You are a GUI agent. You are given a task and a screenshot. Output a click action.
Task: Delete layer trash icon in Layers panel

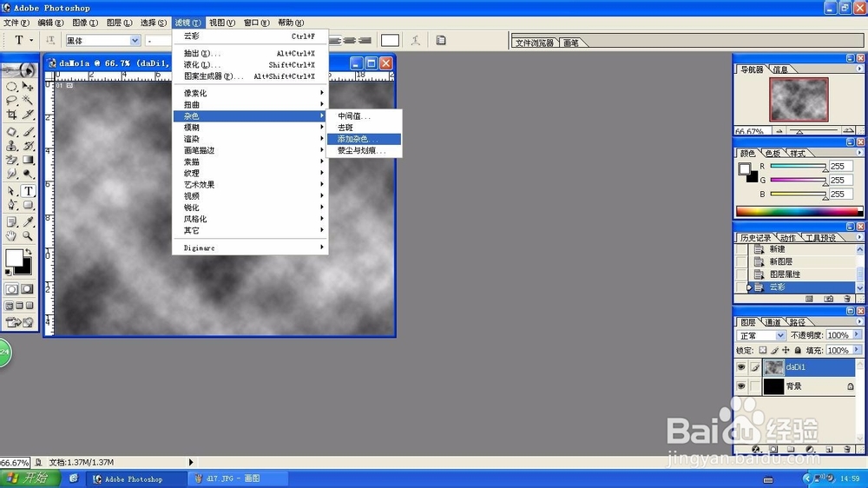coord(847,449)
